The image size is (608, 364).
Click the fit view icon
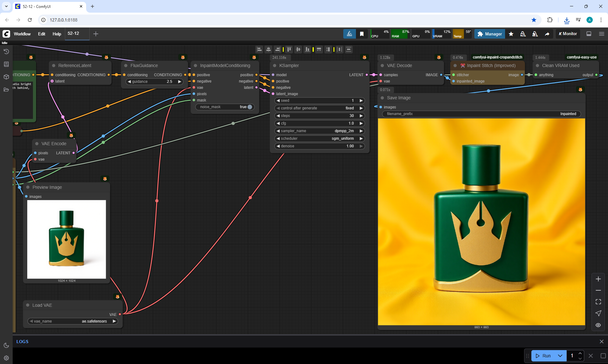click(x=598, y=302)
